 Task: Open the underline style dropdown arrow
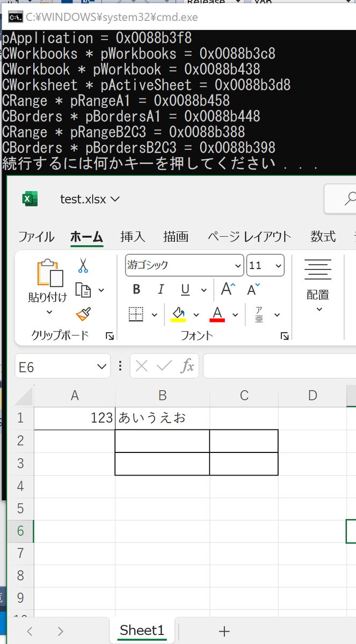[204, 290]
